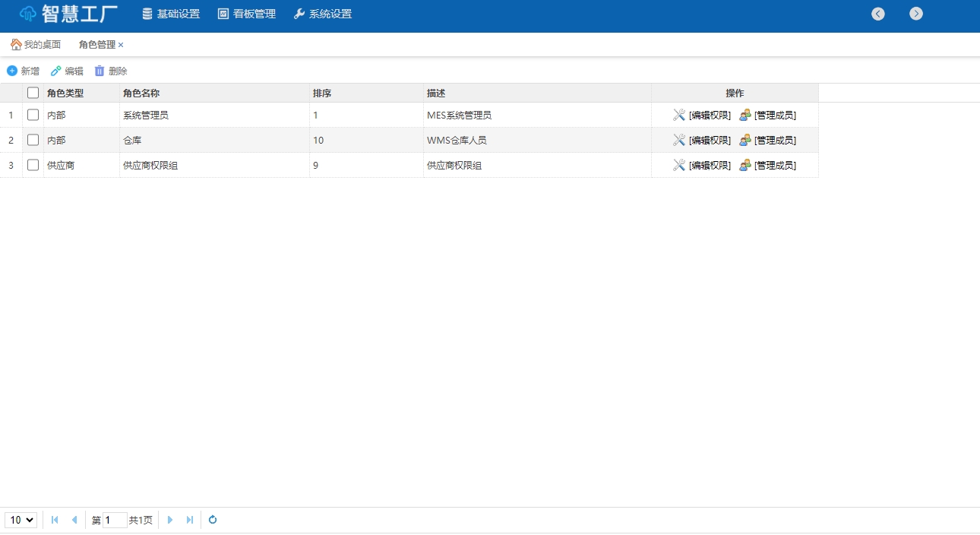The image size is (980, 535).
Task: Click 编辑权限 for the 供应商权限组 row
Action: pyautogui.click(x=709, y=165)
